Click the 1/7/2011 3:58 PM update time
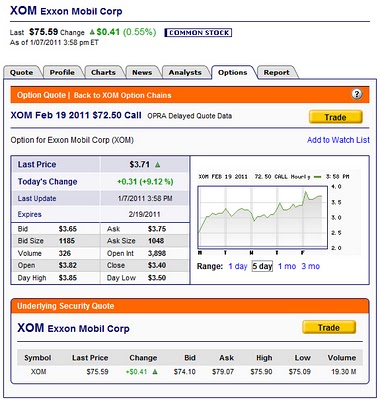This screenshot has height=400, width=380. coord(145,199)
